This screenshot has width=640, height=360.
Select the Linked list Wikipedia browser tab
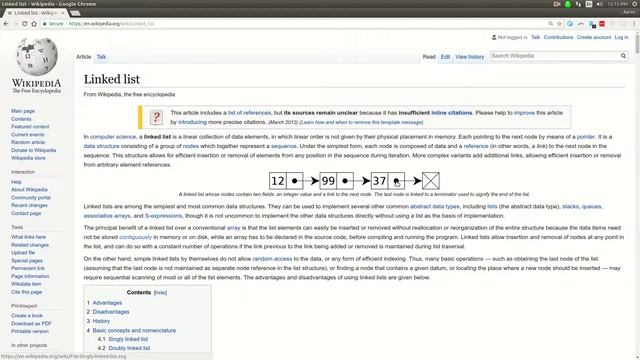pos(36,13)
